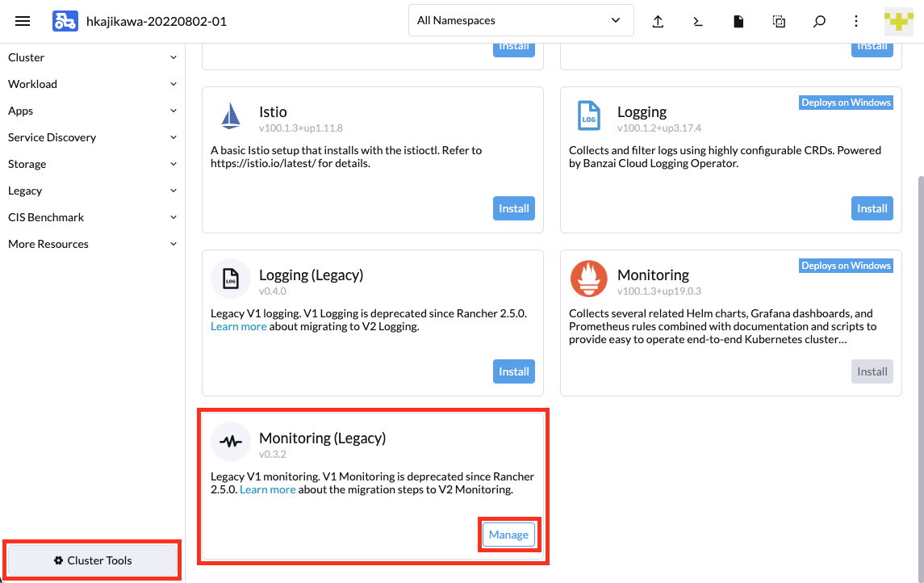Open the three-dot more options menu
Image resolution: width=924 pixels, height=583 pixels.
pyautogui.click(x=856, y=21)
